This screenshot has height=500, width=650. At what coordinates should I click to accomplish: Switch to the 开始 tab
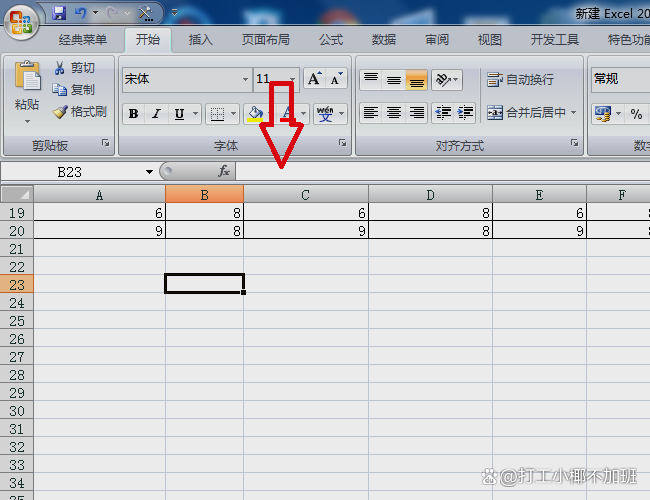pos(148,40)
